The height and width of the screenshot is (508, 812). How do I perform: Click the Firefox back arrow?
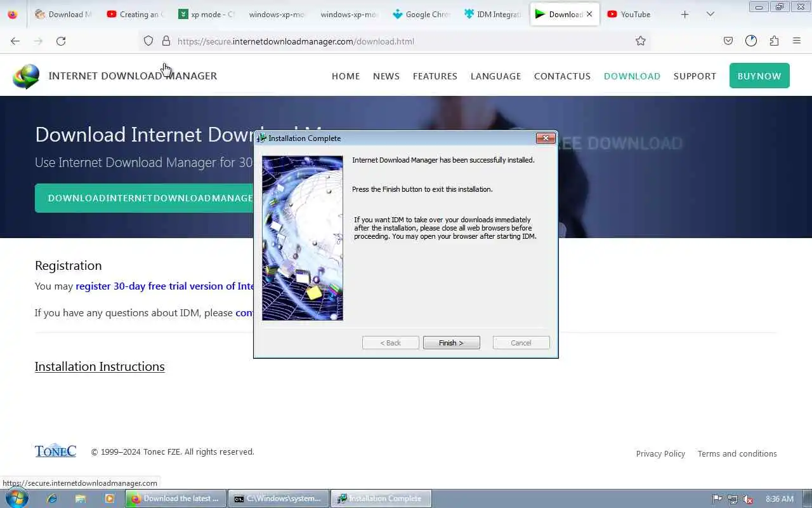15,41
